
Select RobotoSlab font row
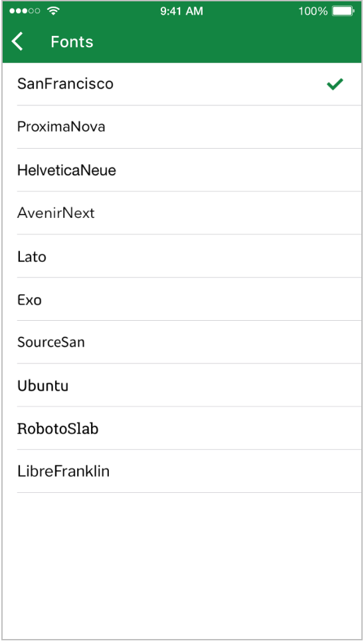coord(182,428)
